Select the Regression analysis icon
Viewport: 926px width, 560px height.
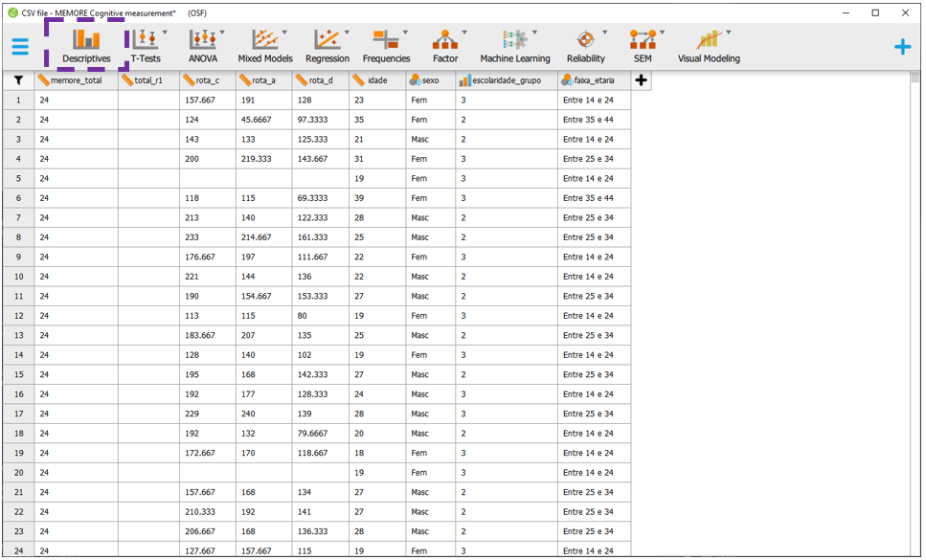[327, 46]
